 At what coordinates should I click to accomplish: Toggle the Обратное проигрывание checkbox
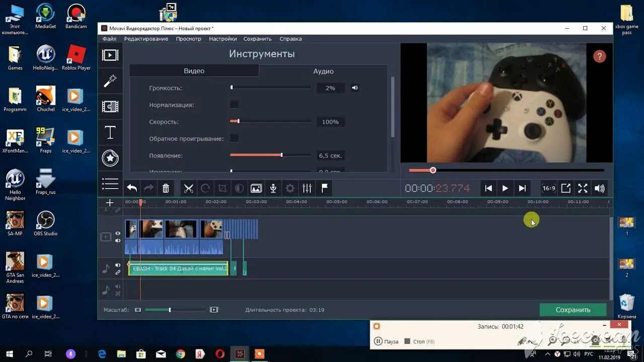tap(234, 138)
